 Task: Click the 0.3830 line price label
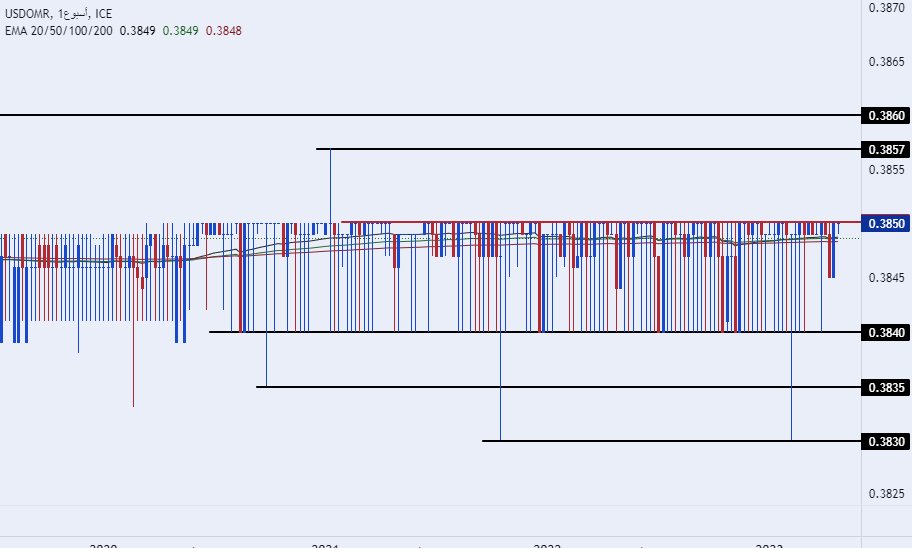coord(886,442)
